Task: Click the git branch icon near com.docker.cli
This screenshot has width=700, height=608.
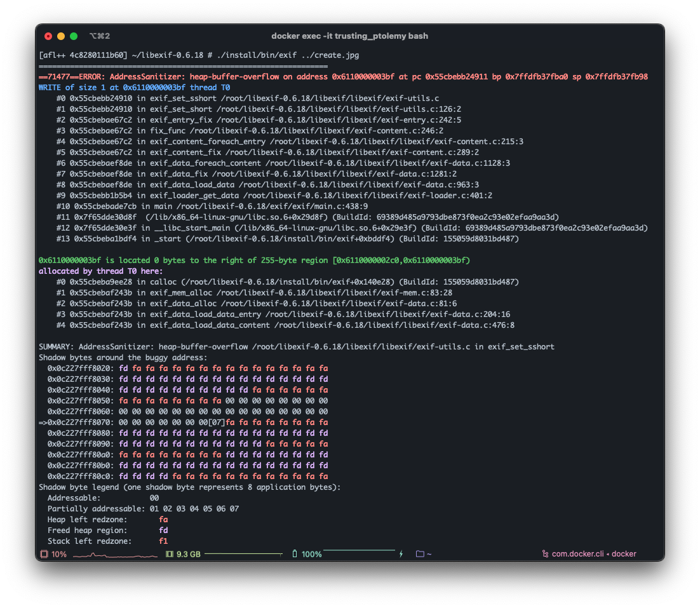Action: (x=545, y=554)
